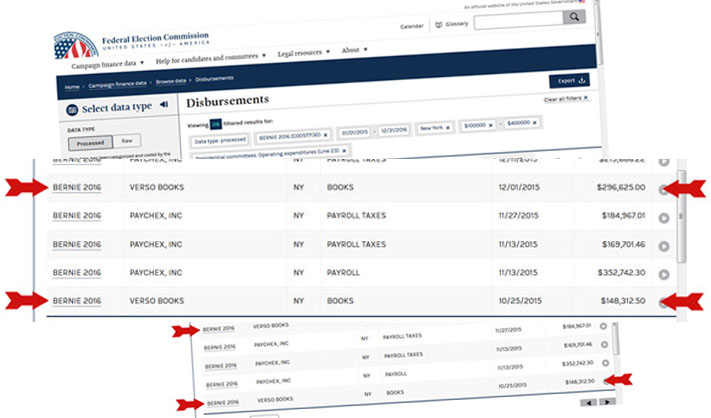
Task: Select the Processed data type toggle
Action: [x=90, y=143]
